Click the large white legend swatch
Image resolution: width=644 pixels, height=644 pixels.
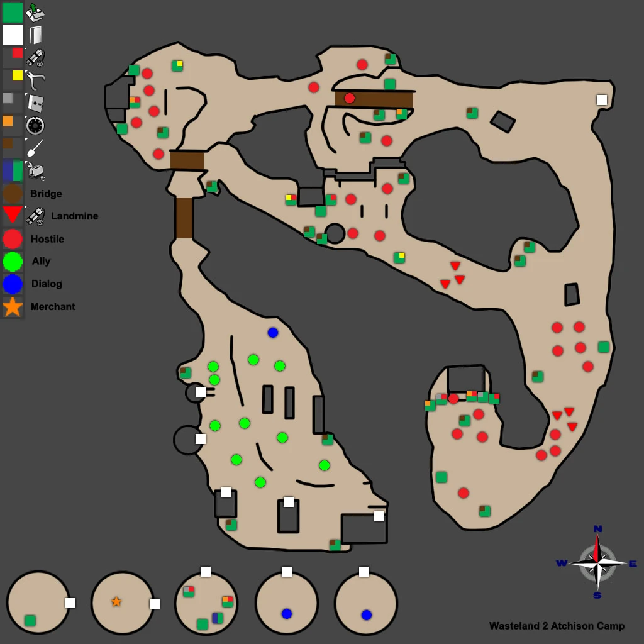pos(13,35)
